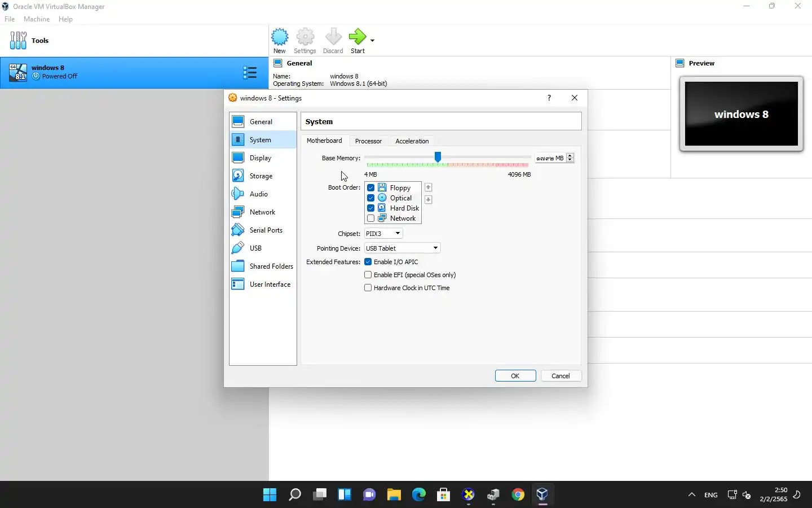Open the Serial Ports settings category
Screen dimensions: 812x508
(263, 230)
